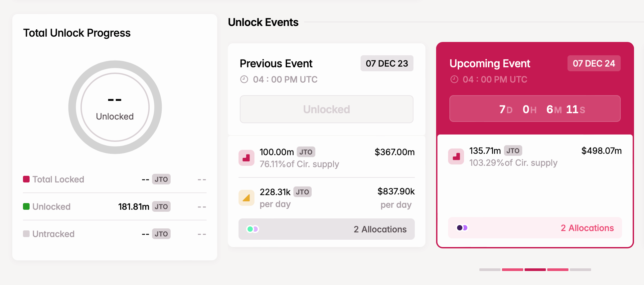Select the last carousel indicator bar
644x285 pixels.
[581, 270]
